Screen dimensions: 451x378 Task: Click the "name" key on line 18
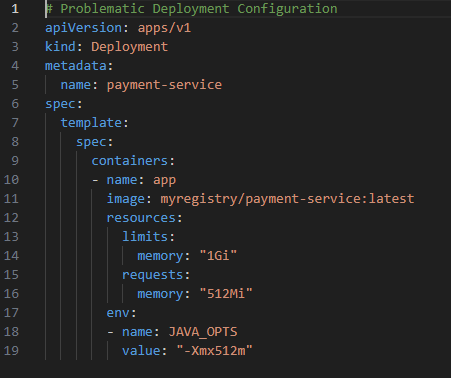pyautogui.click(x=137, y=332)
